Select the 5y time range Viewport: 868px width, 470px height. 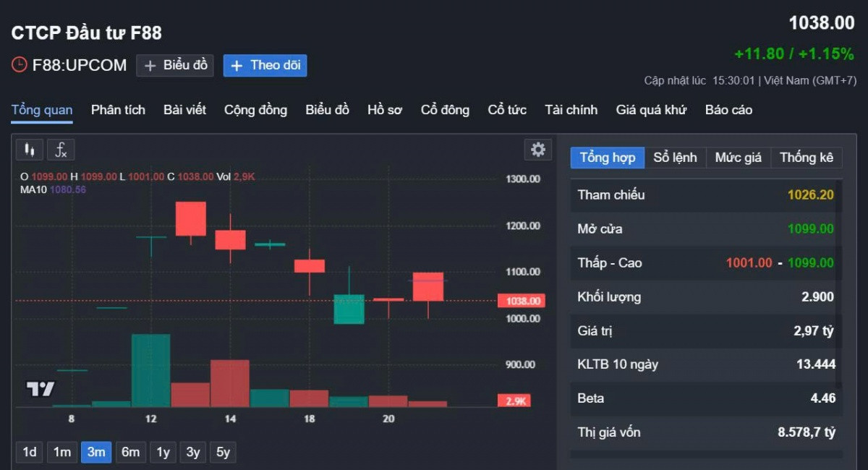pos(223,452)
